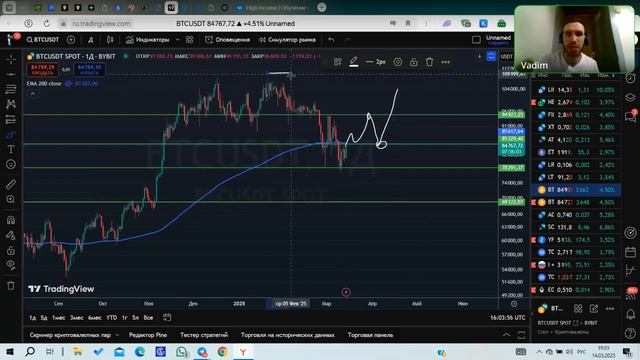Activate the zoom in tool
Viewport: 640px width, 360px height.
(x=11, y=199)
